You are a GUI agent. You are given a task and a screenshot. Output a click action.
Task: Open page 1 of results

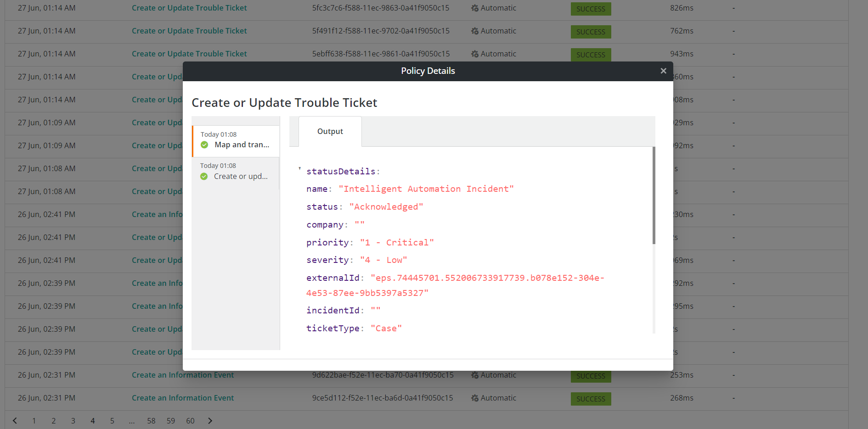34,421
